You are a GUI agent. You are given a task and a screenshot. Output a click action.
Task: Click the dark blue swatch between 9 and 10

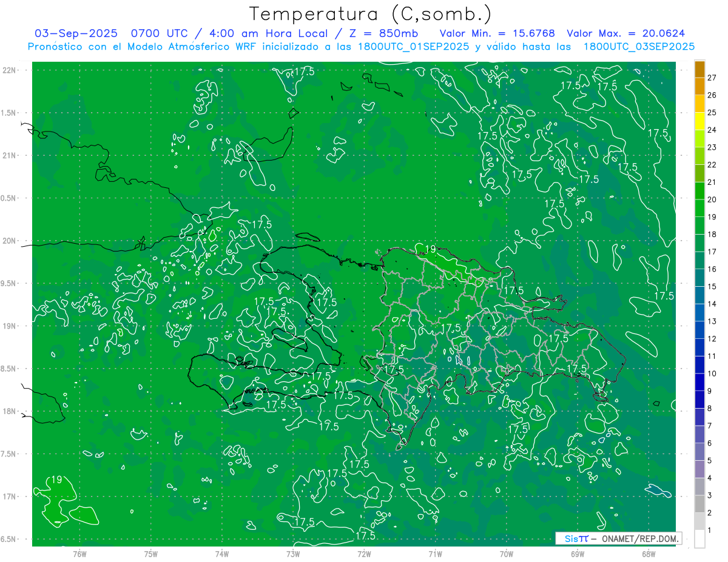point(699,382)
